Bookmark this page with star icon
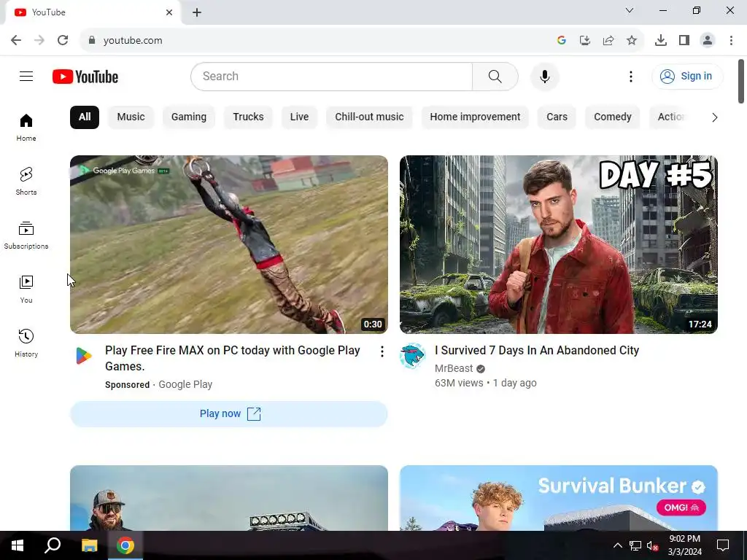This screenshot has height=560, width=747. tap(632, 40)
